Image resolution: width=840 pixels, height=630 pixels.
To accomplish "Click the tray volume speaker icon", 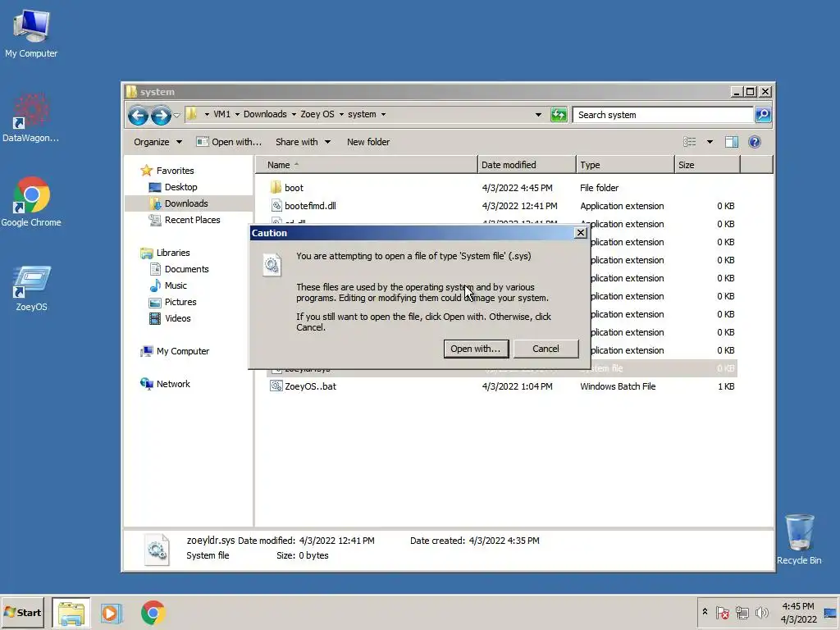I will [x=761, y=612].
